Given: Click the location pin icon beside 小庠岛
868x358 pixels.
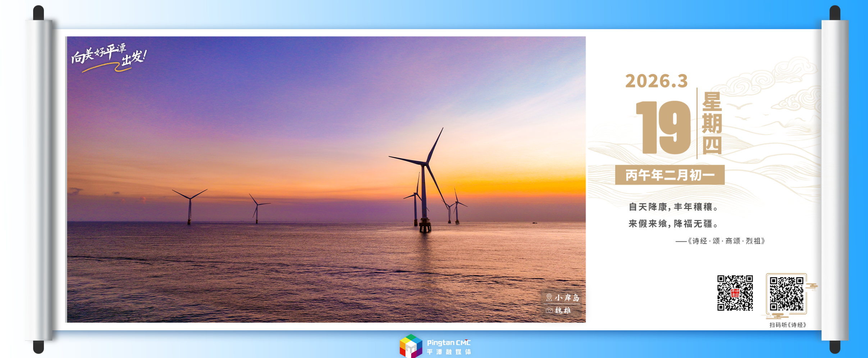Looking at the screenshot, I should (549, 298).
